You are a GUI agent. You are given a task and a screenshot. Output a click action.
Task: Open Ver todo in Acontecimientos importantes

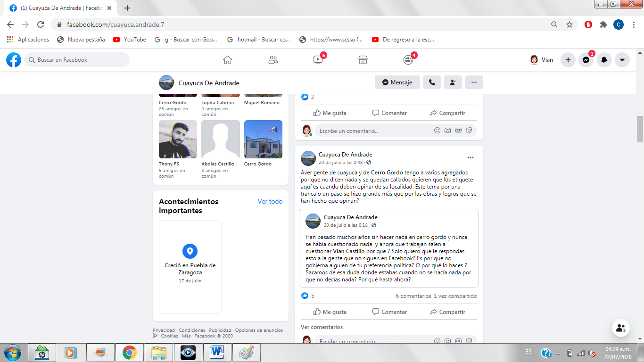pos(270,201)
